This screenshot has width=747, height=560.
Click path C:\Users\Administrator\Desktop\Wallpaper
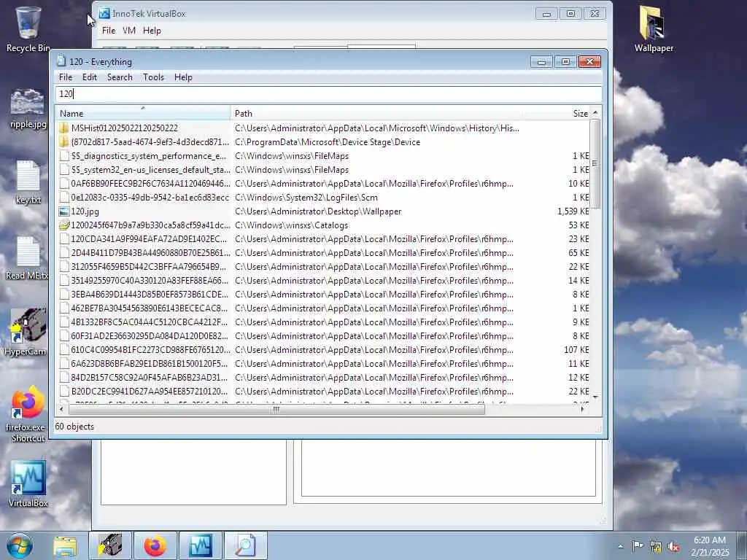(x=318, y=211)
